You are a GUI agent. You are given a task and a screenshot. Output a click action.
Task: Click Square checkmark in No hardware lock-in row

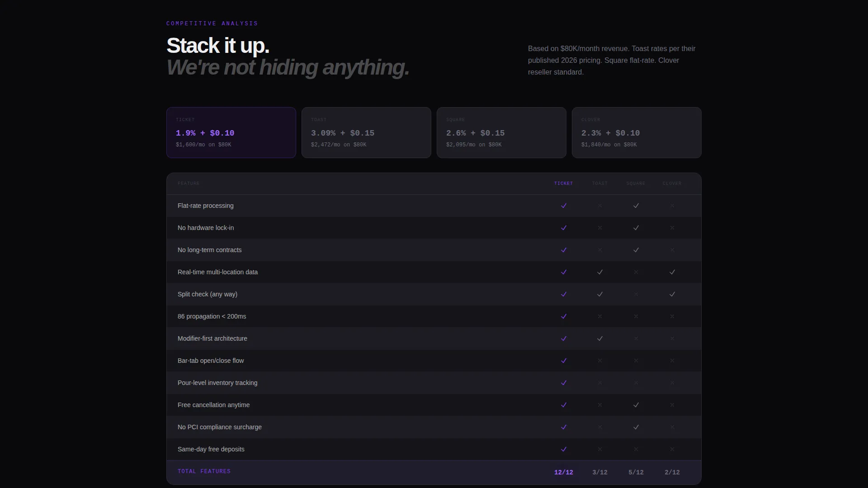coord(636,228)
